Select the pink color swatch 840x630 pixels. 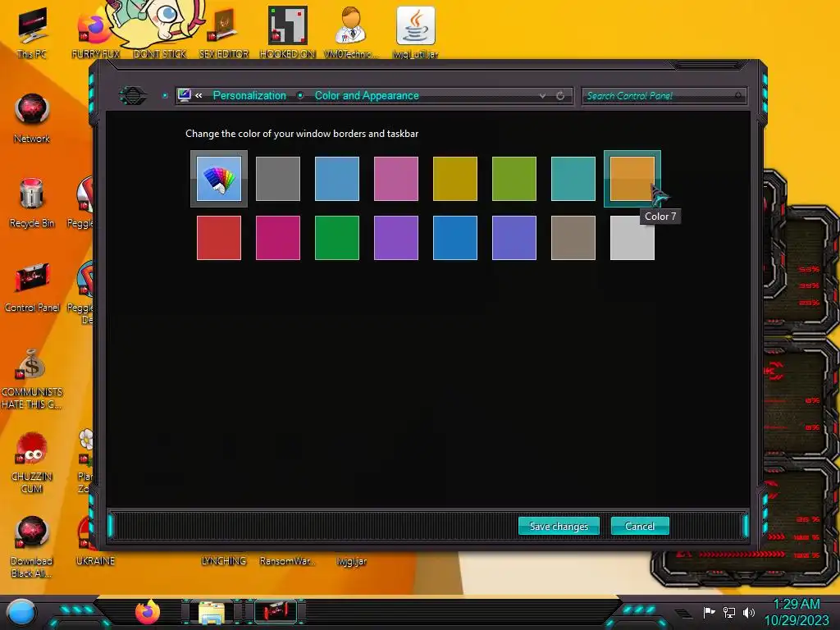point(396,178)
